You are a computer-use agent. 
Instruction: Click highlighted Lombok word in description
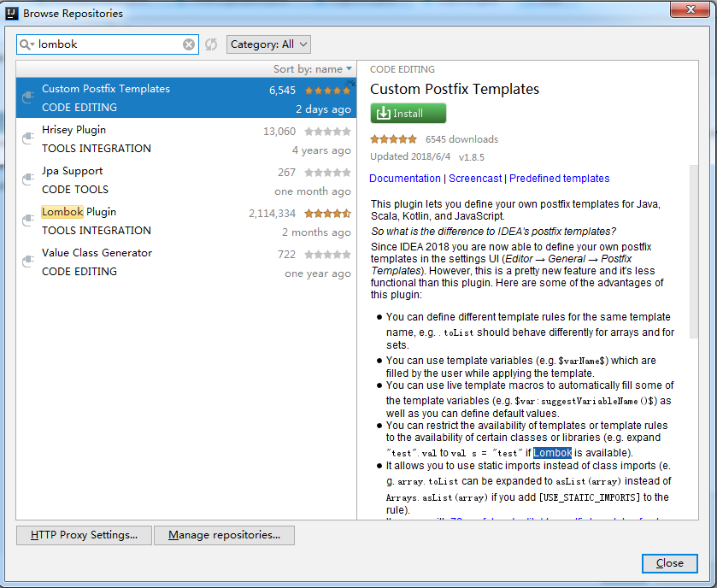click(x=552, y=453)
